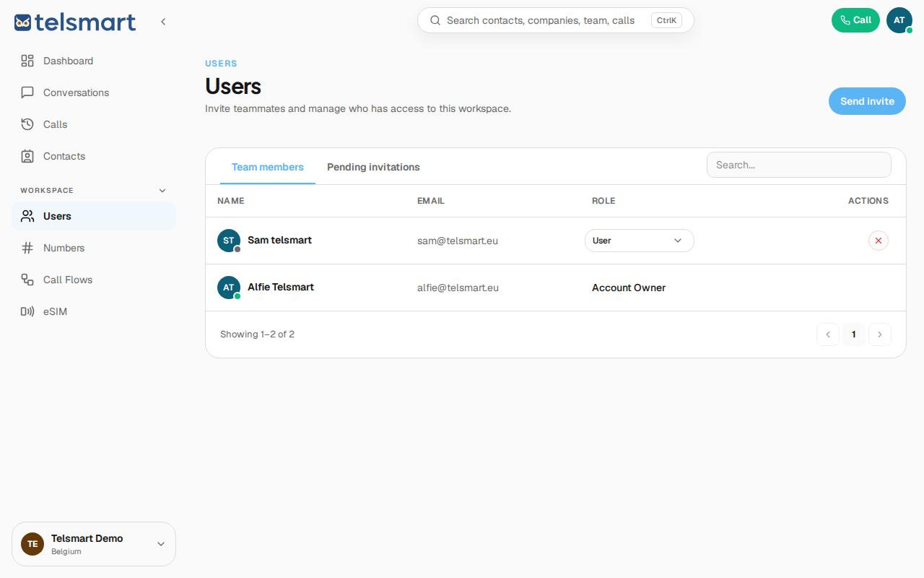Open Calls in the sidebar
Screen dimensions: 924x578
(x=94, y=124)
